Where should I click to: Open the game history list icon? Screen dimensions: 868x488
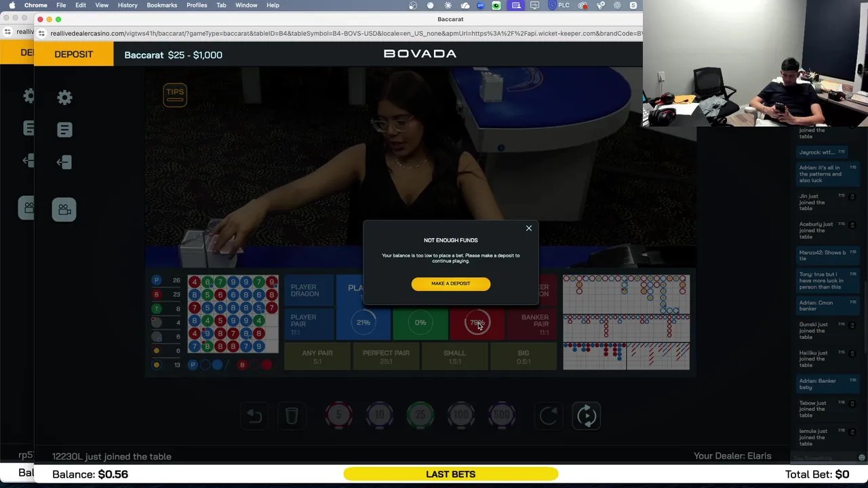pos(64,129)
